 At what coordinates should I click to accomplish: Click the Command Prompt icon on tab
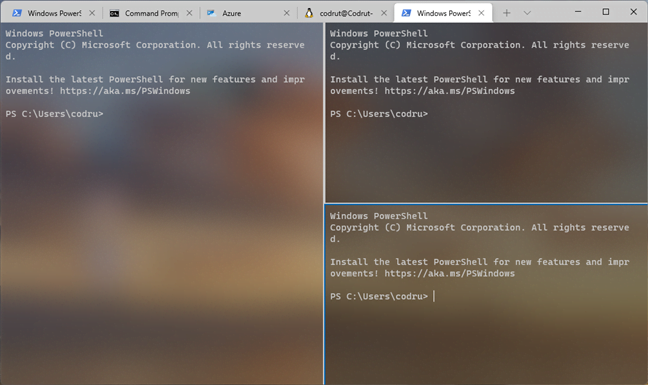pyautogui.click(x=114, y=14)
